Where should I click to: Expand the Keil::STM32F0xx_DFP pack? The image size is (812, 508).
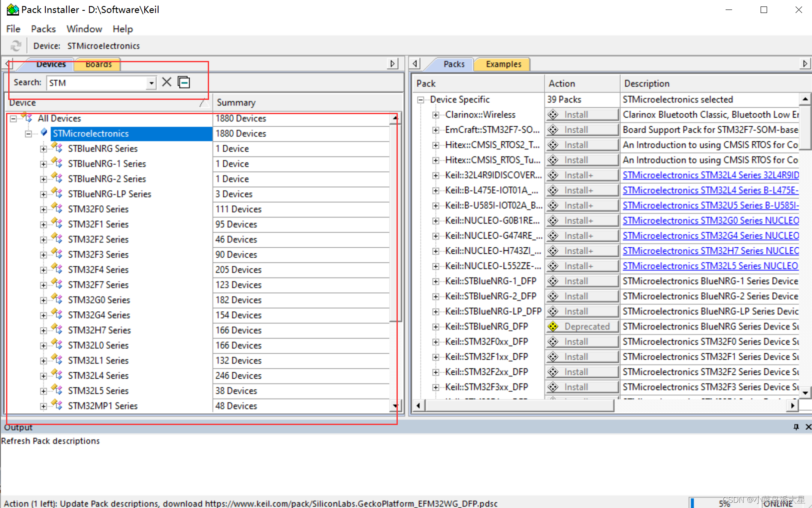[436, 342]
